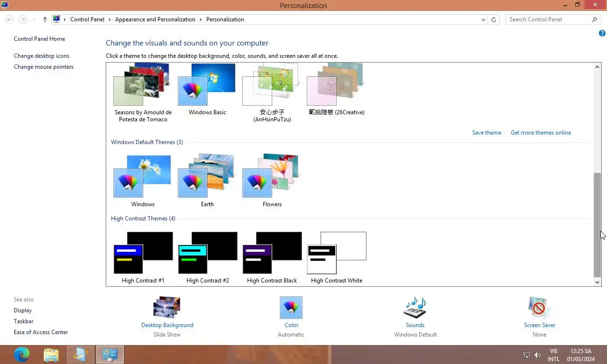Click the theme list scroll up arrow
The width and height of the screenshot is (607, 364).
tap(598, 67)
